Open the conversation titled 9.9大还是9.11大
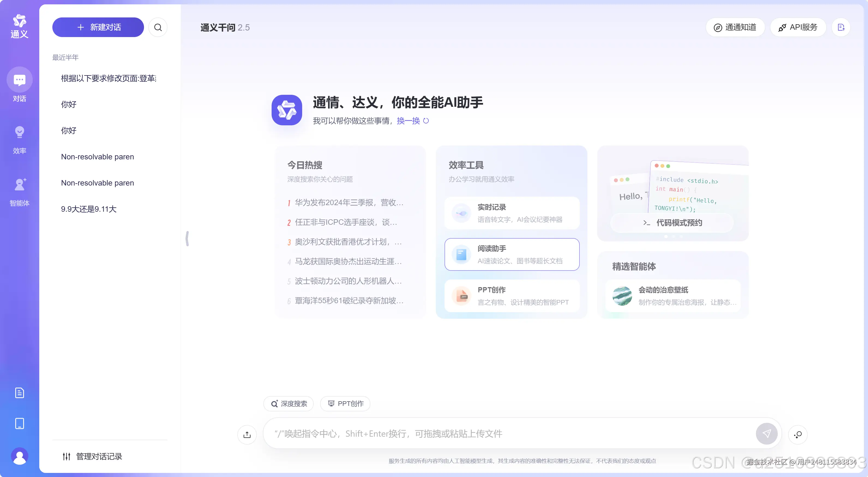868x477 pixels. tap(88, 209)
